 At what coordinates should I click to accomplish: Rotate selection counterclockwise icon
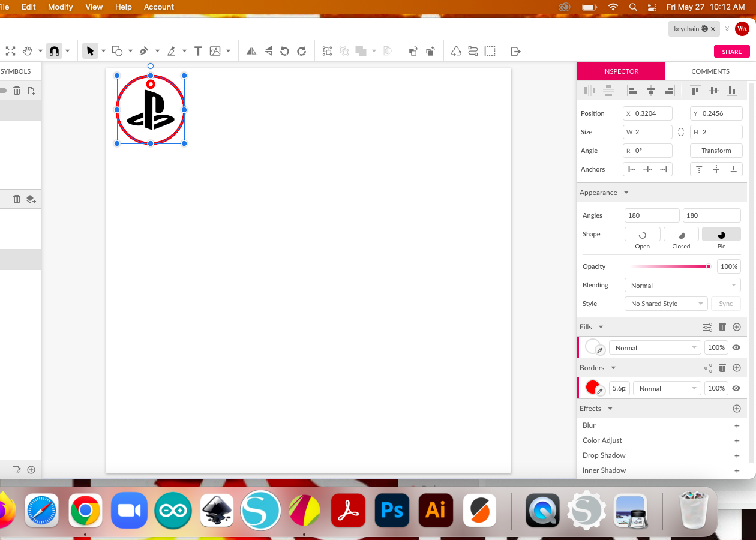coord(285,51)
